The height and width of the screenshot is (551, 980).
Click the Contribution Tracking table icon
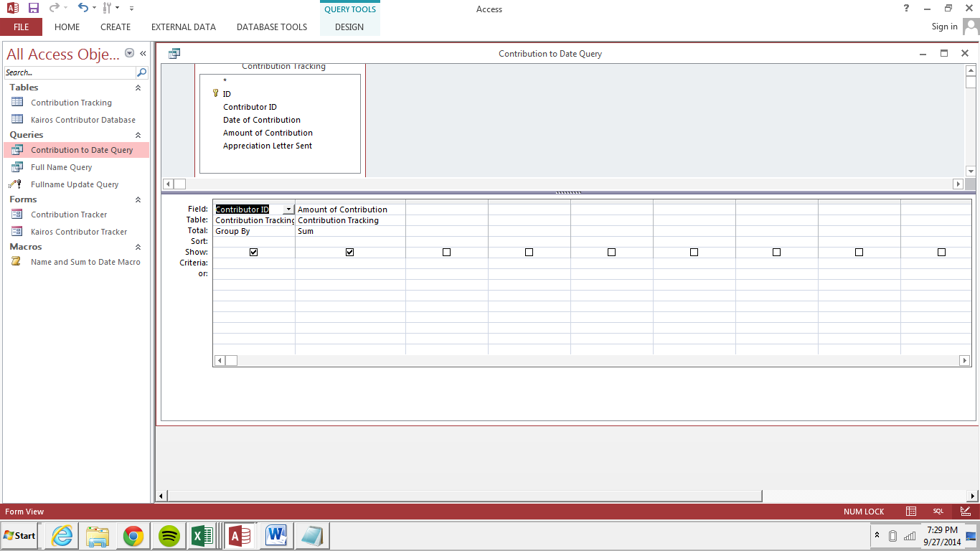click(17, 103)
